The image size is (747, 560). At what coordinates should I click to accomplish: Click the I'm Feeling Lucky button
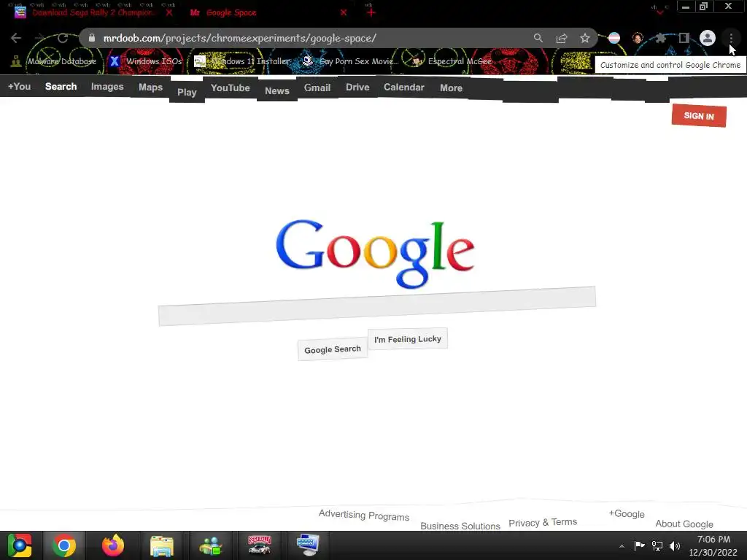coord(408,339)
